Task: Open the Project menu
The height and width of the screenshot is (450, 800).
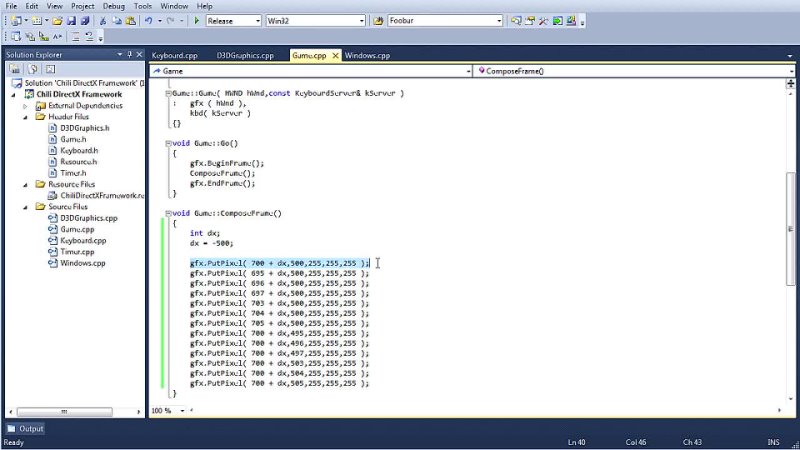Action: tap(82, 6)
